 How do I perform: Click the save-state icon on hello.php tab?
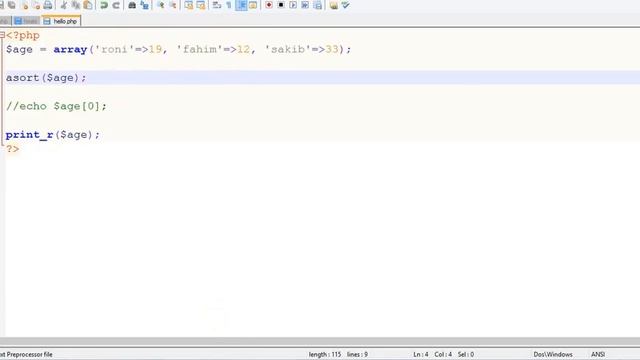coord(47,21)
